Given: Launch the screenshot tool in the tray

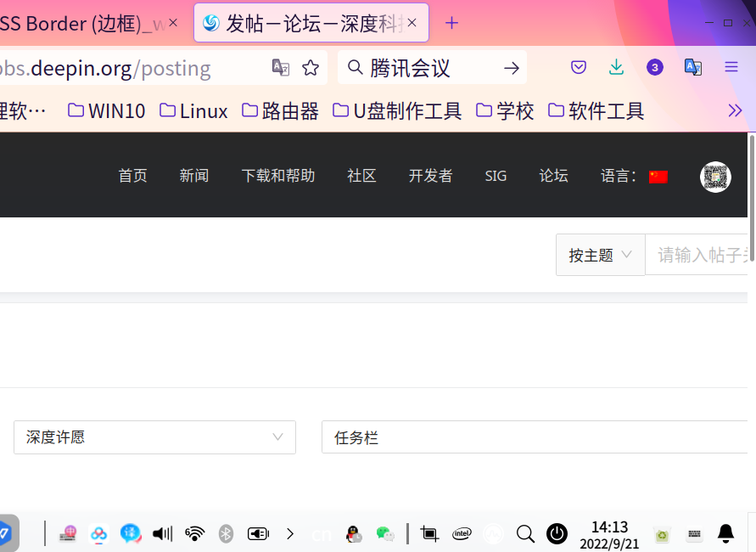Looking at the screenshot, I should point(429,534).
